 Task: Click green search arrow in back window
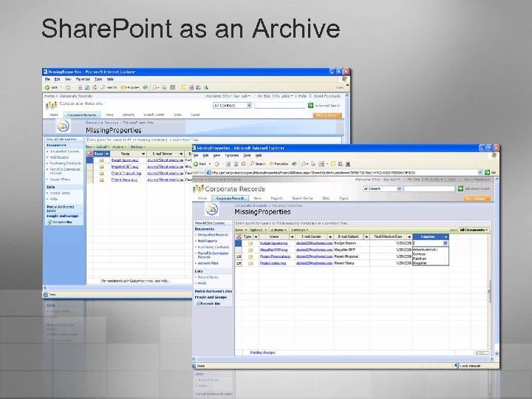tap(310, 106)
